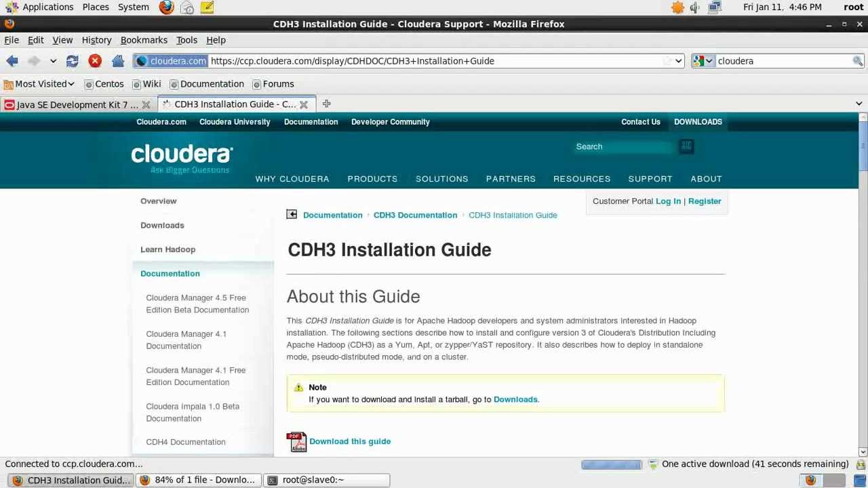Select Learn Hadoop in the sidebar
Image resolution: width=868 pixels, height=488 pixels.
click(167, 249)
